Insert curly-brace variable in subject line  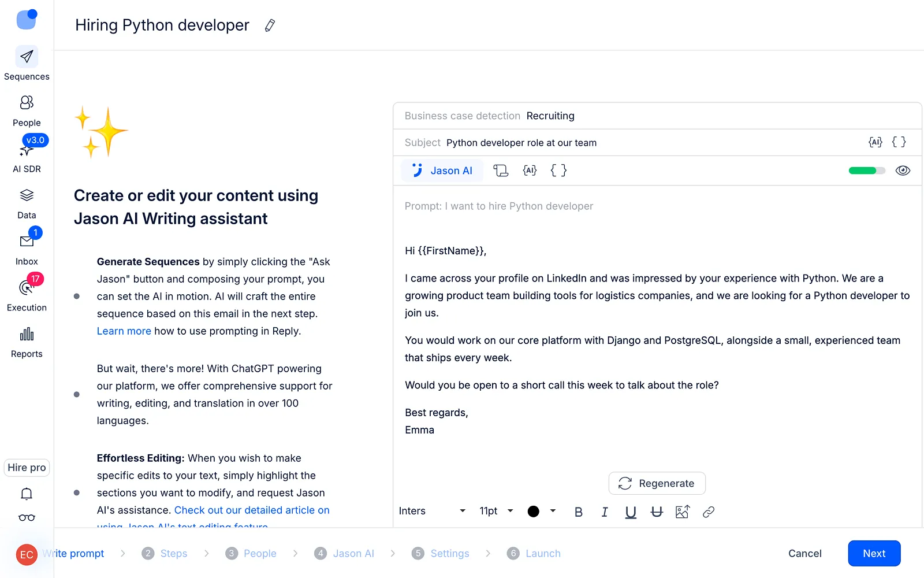pyautogui.click(x=899, y=142)
